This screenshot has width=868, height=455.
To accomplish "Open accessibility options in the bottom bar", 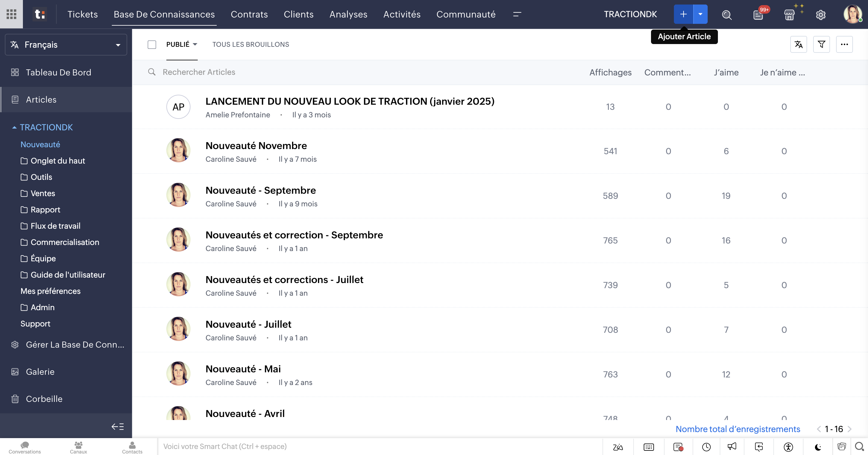I will (788, 447).
